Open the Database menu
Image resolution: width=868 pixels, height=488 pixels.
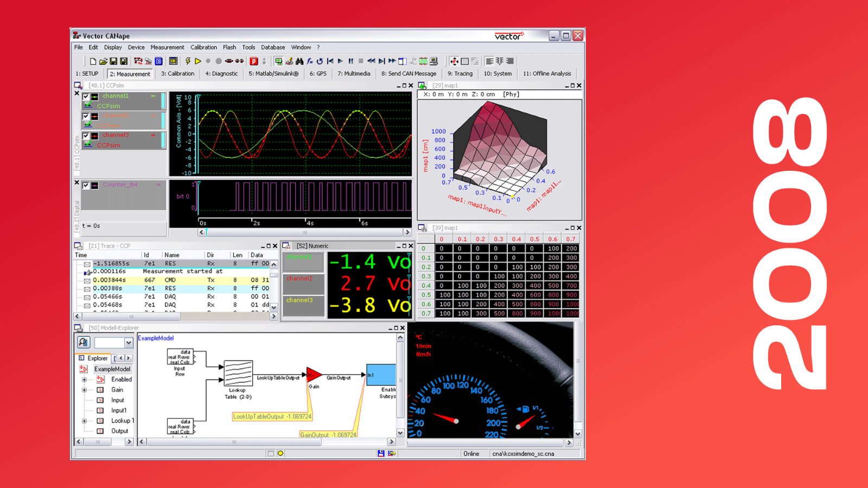click(273, 48)
